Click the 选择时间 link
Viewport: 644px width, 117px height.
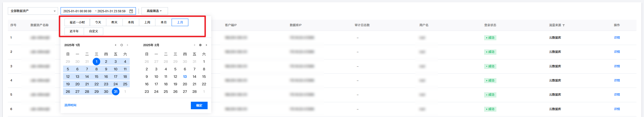click(x=70, y=105)
